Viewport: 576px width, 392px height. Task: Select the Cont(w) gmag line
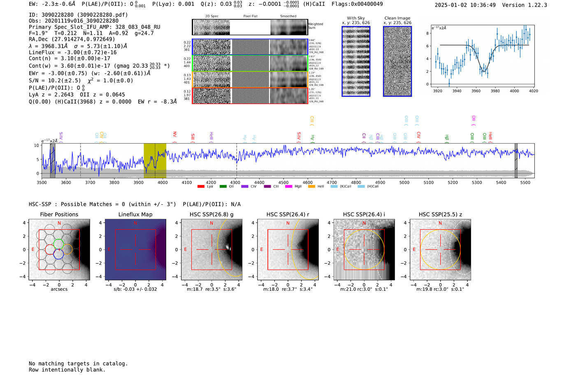pos(99,66)
